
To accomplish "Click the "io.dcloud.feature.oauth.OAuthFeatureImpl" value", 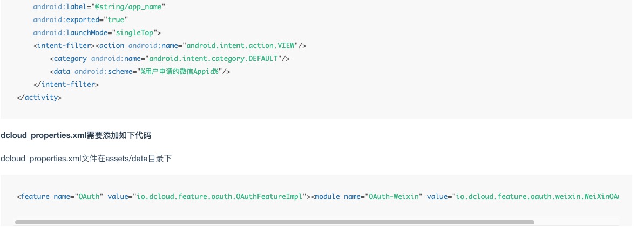I will pyautogui.click(x=218, y=196).
